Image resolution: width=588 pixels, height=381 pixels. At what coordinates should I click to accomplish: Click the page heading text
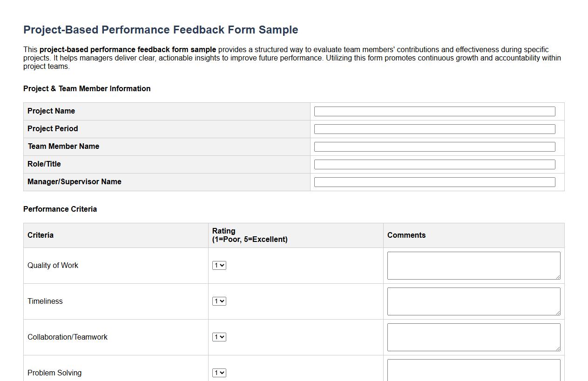[161, 29]
